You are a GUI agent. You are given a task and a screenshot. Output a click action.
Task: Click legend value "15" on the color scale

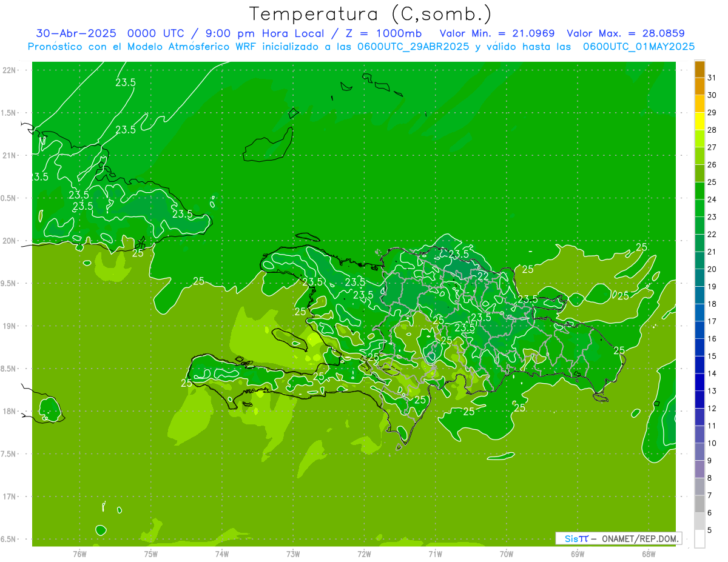(x=712, y=356)
